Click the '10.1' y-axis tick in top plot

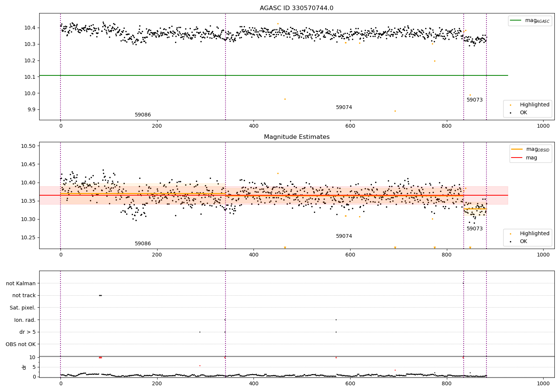click(x=29, y=77)
